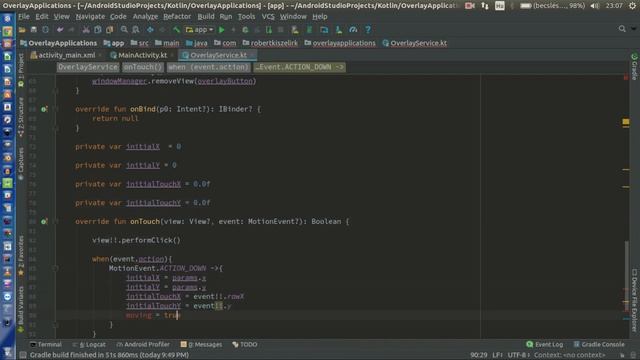
Task: Close the OverlayService.kt tab
Action: (x=252, y=55)
